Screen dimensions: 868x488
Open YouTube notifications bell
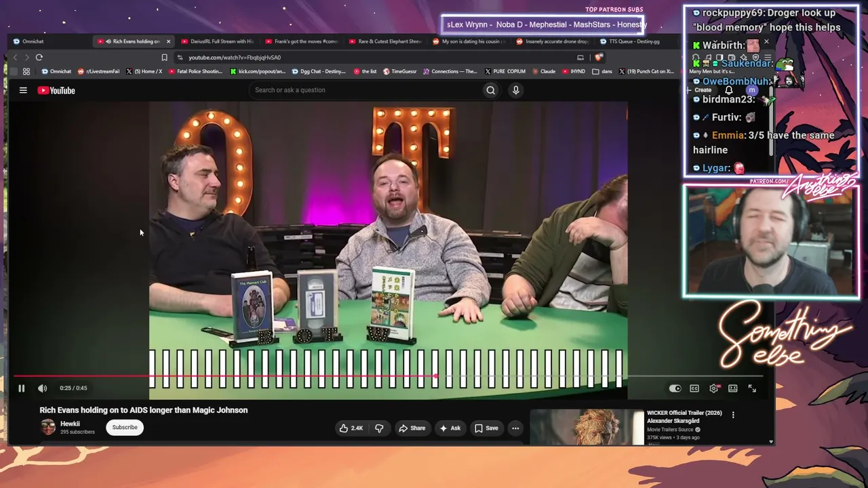729,90
